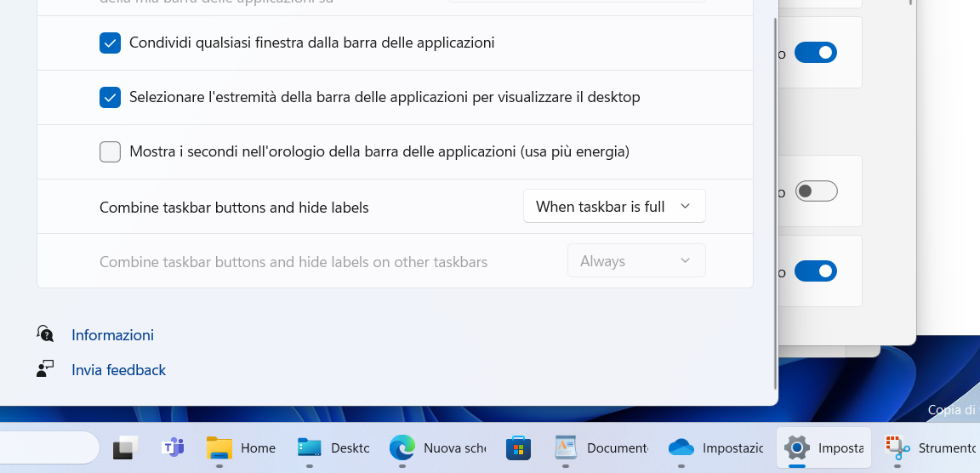Viewport: 980px width, 473px height.
Task: Click the active Impostazioni gear taskbar button
Action: [823, 448]
